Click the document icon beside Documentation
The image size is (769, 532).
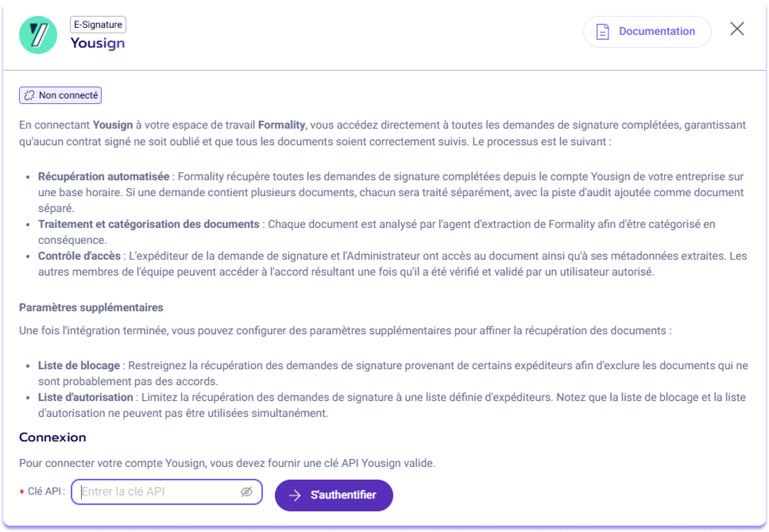[x=603, y=32]
